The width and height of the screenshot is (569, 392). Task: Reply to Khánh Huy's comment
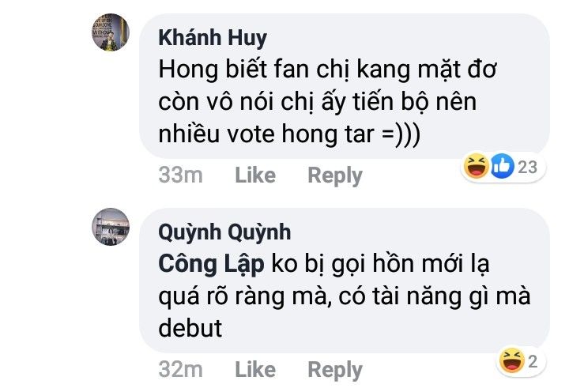[334, 175]
